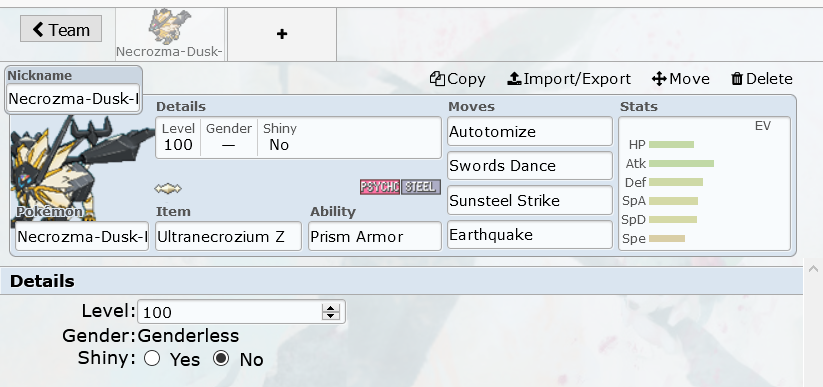Decrease level with stepper down arrow
This screenshot has height=387, width=823.
[x=331, y=316]
